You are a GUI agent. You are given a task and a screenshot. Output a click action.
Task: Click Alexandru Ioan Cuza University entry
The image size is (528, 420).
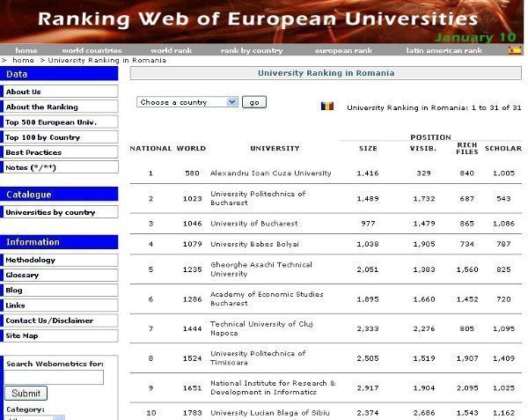point(271,173)
